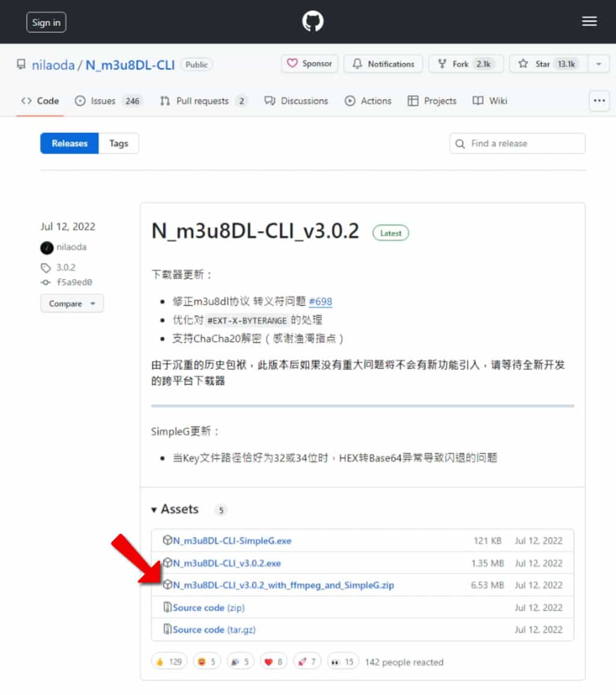616x695 pixels.
Task: Open the Projects tab
Action: coord(432,101)
